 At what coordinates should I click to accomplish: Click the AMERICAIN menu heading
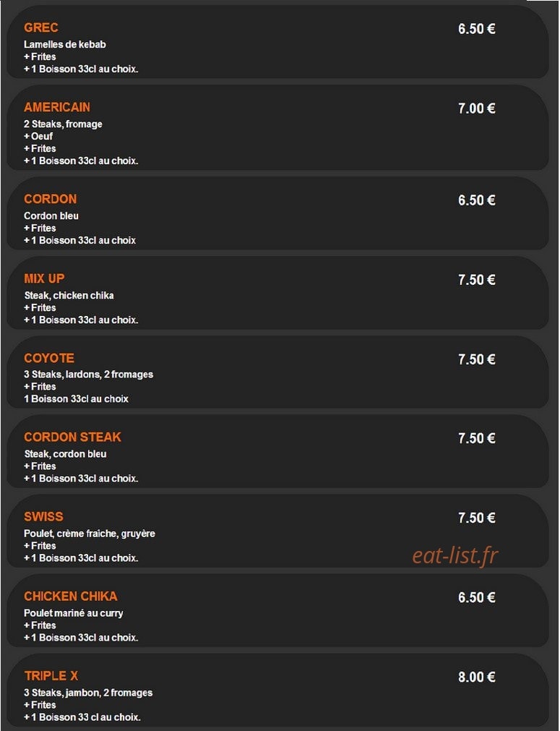(x=57, y=107)
